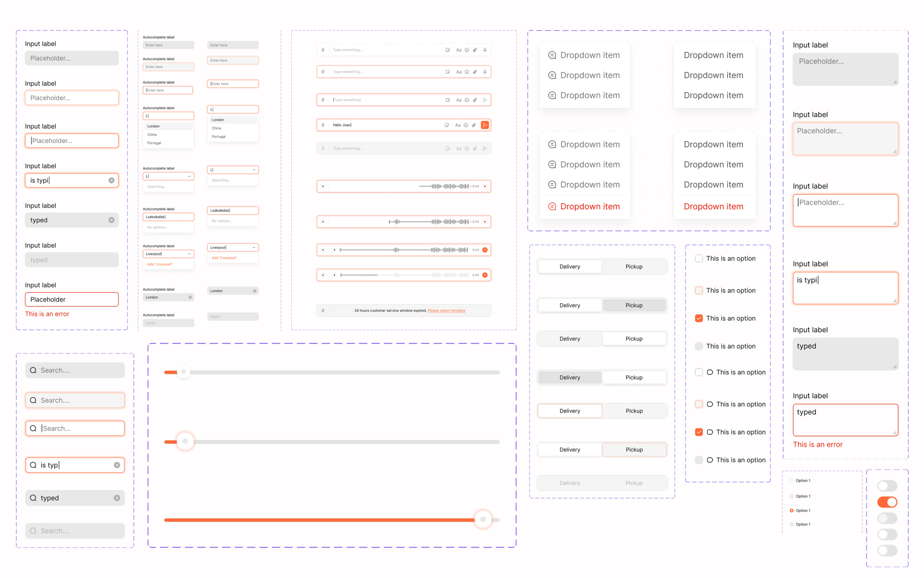Discard the voice message with half-faded waveform
Viewport: 924px width, 578px height.
pyautogui.click(x=323, y=275)
